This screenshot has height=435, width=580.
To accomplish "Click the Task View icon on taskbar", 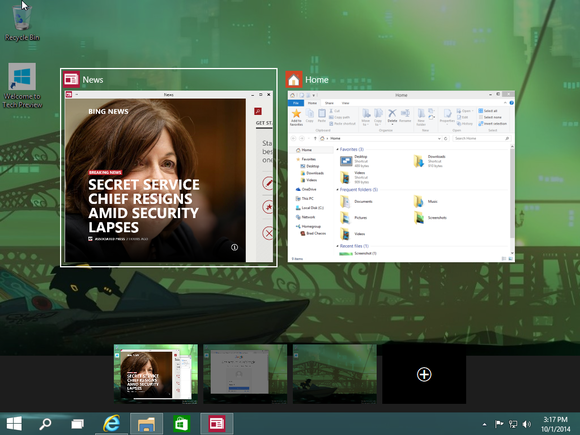I will [77, 424].
